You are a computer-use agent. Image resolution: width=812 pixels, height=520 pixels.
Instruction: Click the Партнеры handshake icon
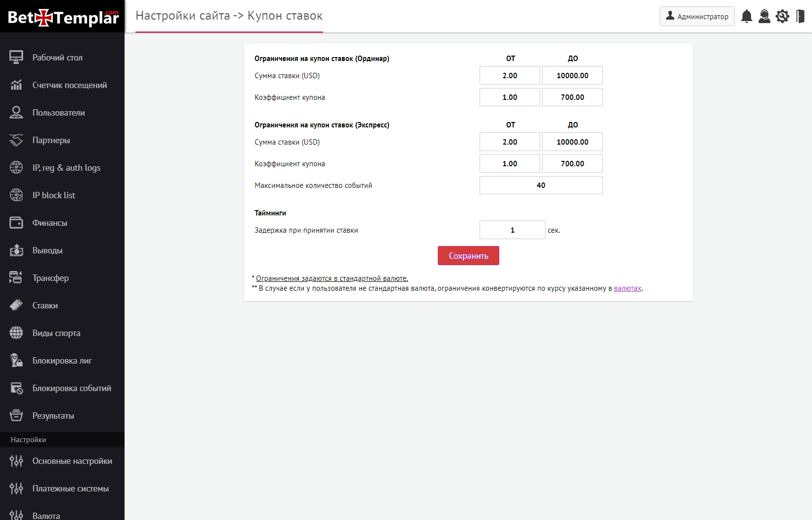pyautogui.click(x=16, y=140)
